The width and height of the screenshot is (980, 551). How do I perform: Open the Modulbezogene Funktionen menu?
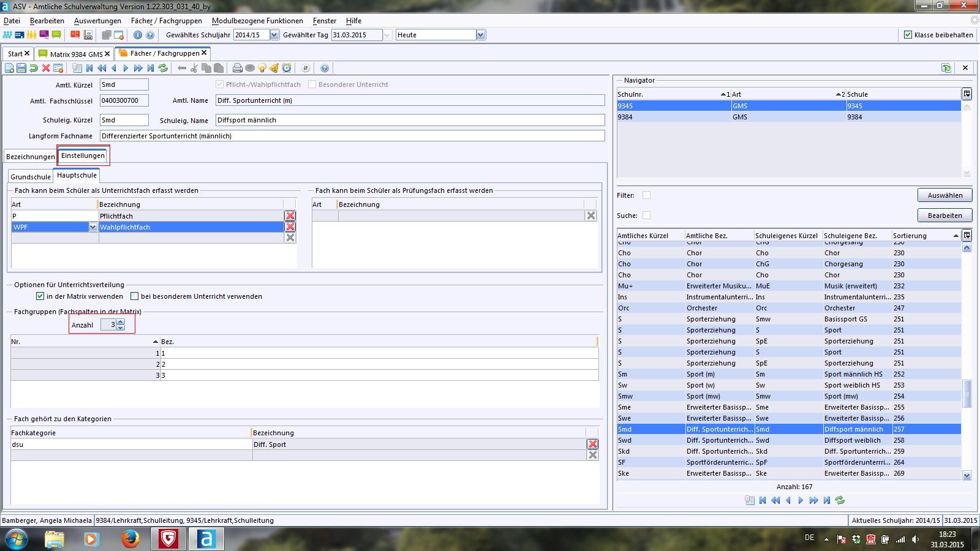[257, 21]
